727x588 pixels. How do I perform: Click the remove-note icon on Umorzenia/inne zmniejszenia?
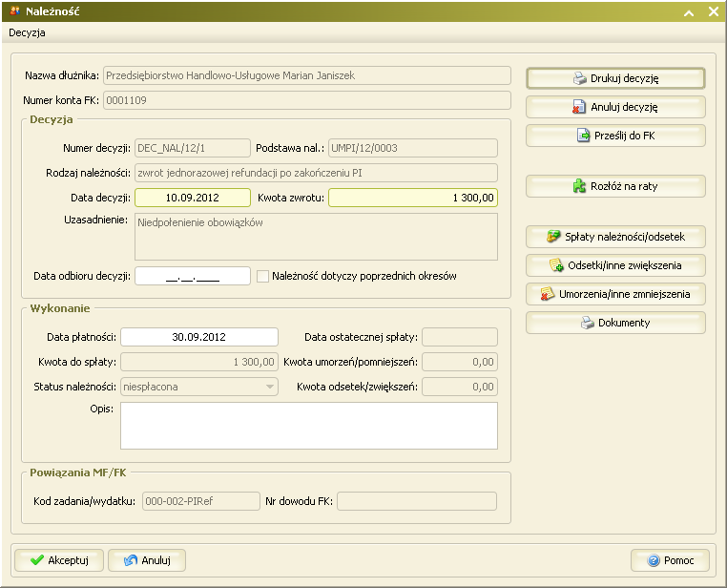[x=547, y=294]
